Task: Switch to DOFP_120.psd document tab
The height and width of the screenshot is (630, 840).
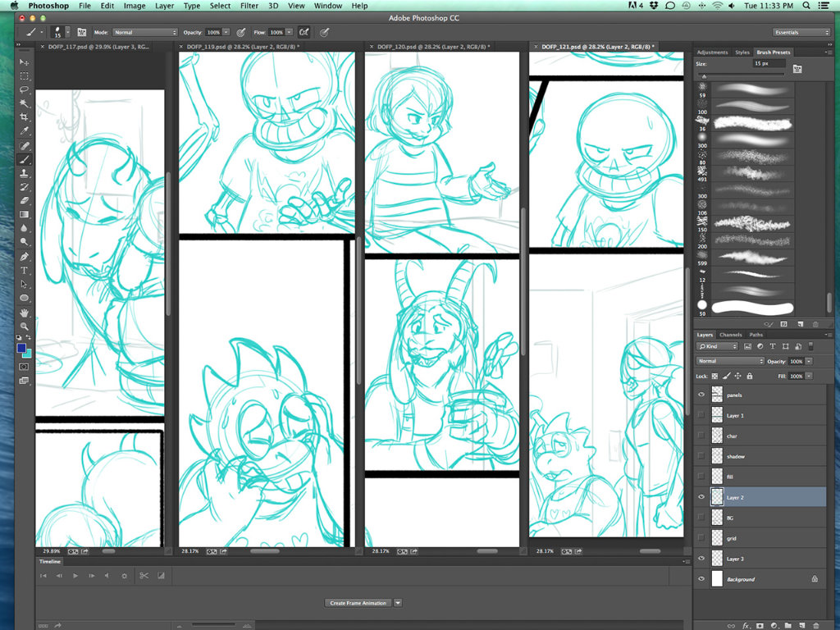Action: 431,47
